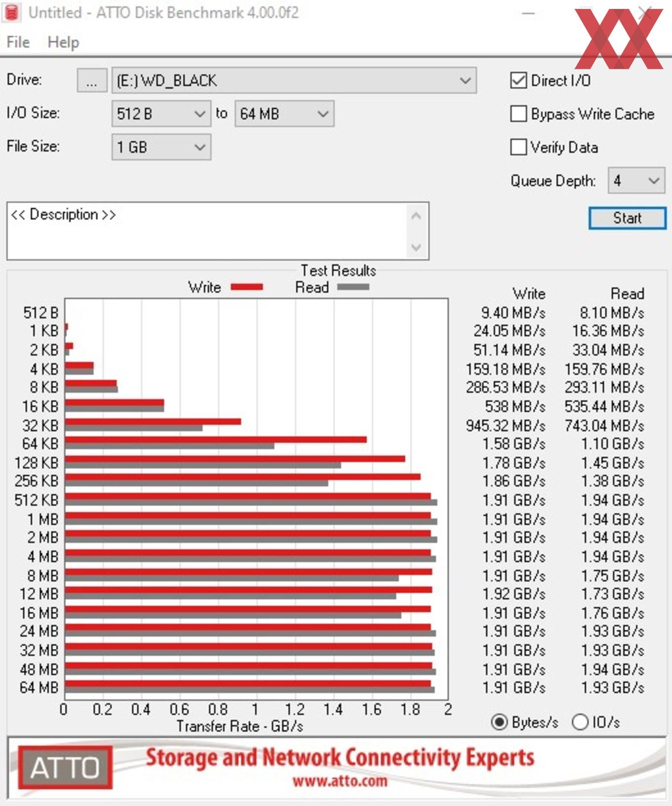Open the I/O Size 64 MB dropdown
Image resolution: width=672 pixels, height=806 pixels.
click(284, 114)
